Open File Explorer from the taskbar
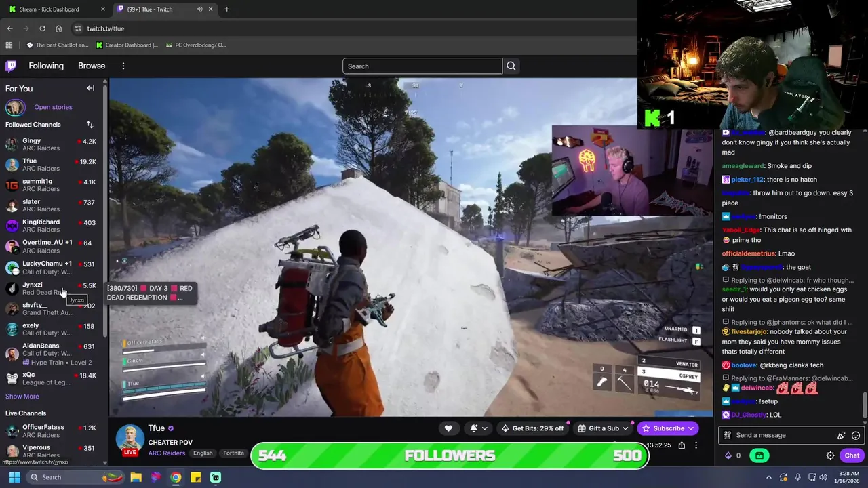This screenshot has height=488, width=868. [x=136, y=477]
